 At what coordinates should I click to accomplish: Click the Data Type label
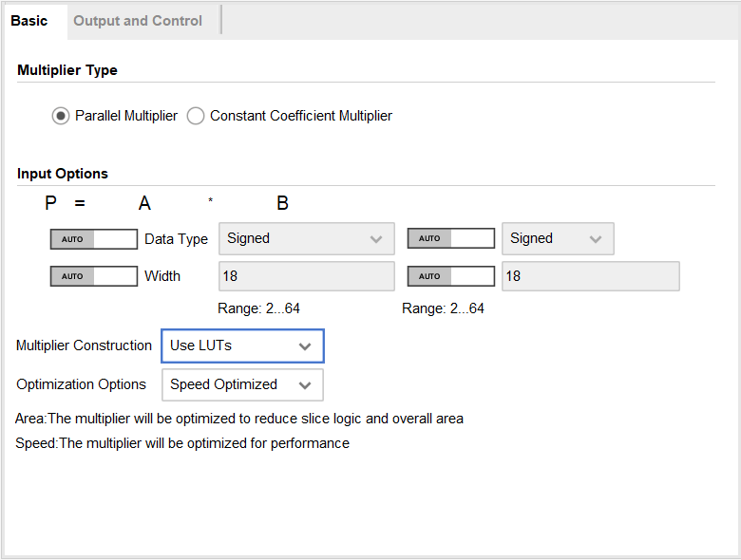coord(176,239)
